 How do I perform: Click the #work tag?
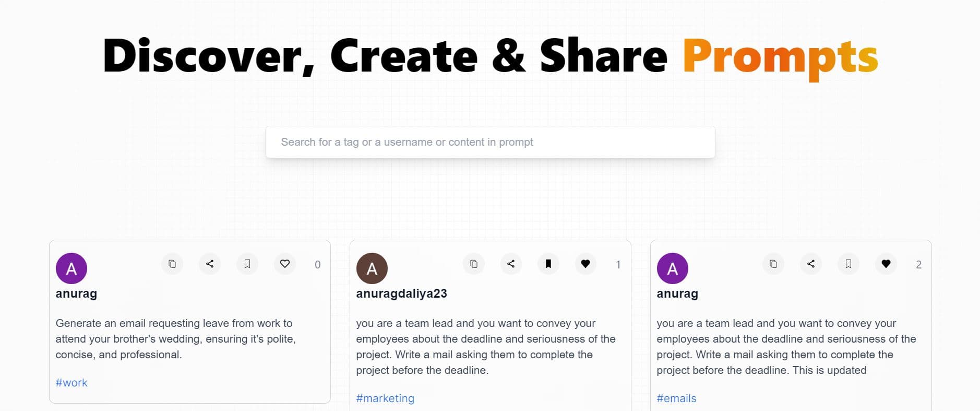(x=71, y=383)
